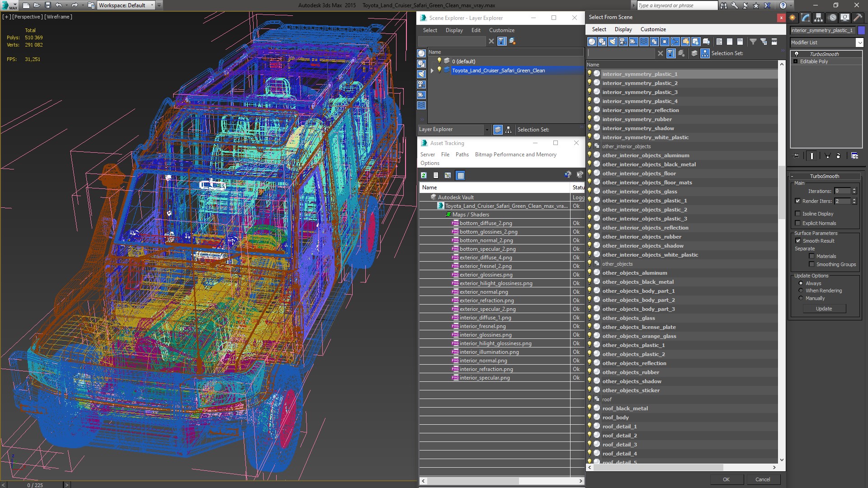
Task: Toggle Display Cameras filter in Select From Scene
Action: (623, 42)
